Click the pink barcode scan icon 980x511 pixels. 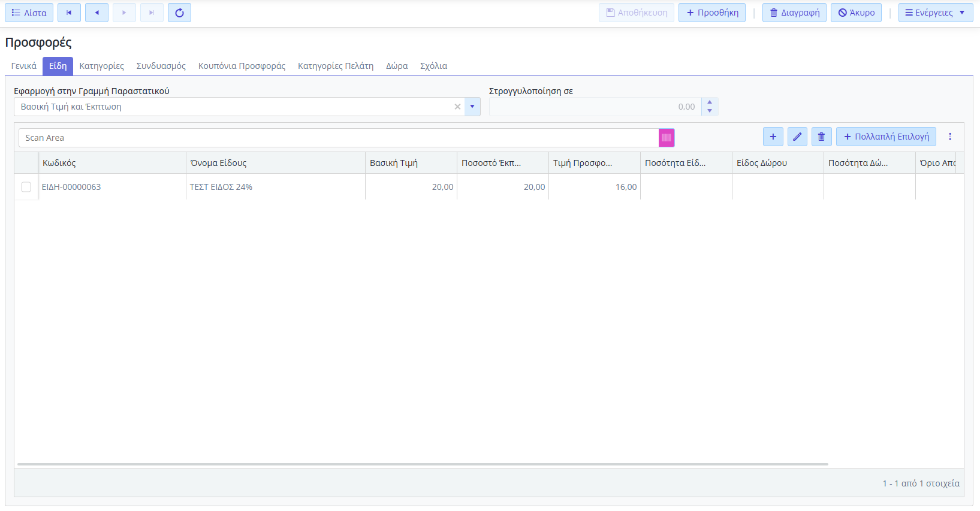click(x=666, y=138)
